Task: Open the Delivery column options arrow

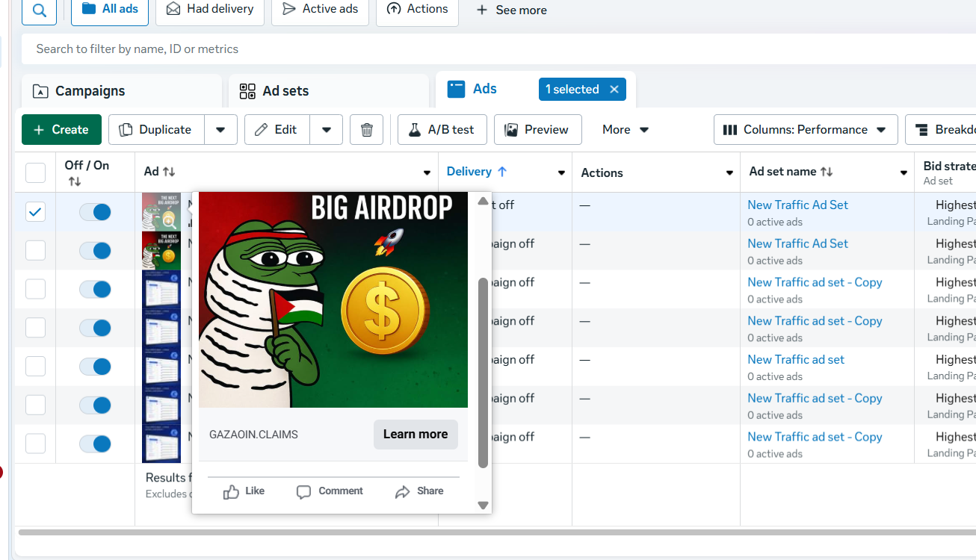Action: (561, 172)
